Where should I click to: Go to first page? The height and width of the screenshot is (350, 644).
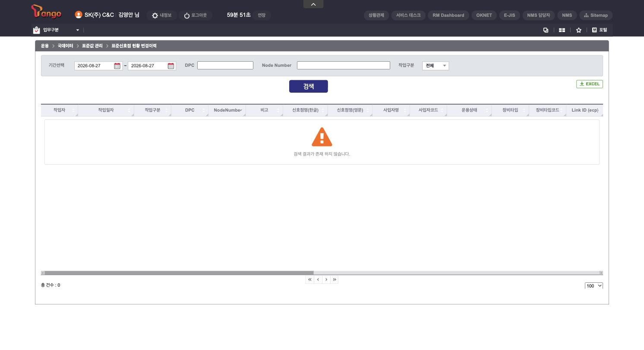point(309,280)
